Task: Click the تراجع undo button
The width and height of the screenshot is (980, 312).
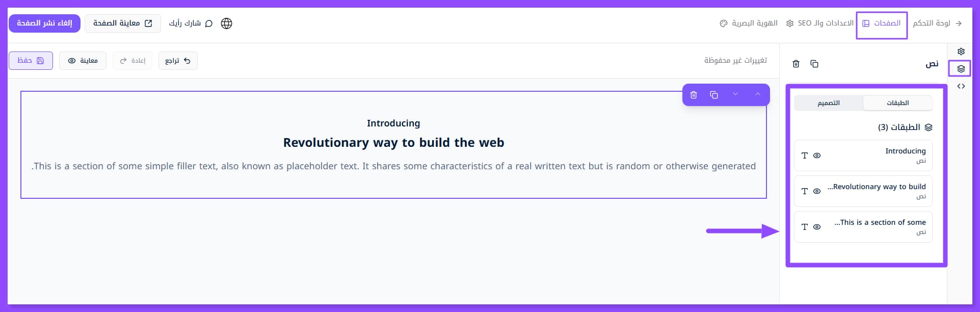Action: (178, 61)
